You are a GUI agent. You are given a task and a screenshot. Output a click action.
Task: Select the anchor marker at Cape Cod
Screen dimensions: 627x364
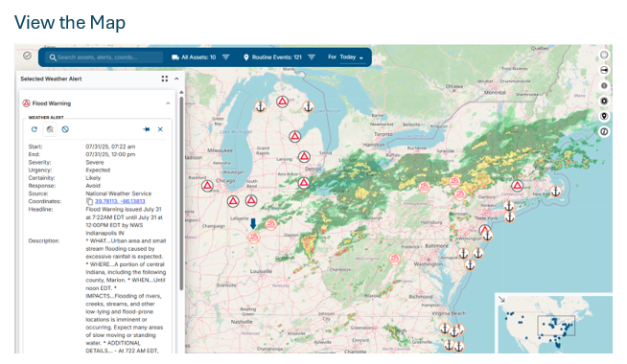pos(555,192)
